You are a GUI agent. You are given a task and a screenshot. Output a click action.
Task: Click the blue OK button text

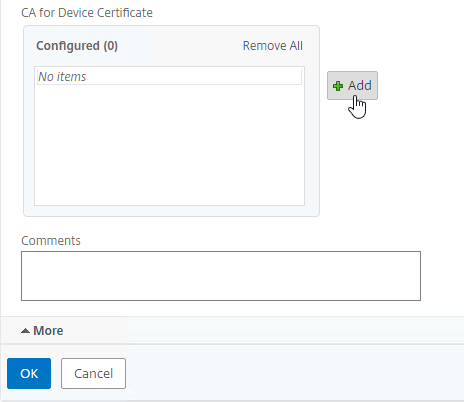pyautogui.click(x=29, y=374)
